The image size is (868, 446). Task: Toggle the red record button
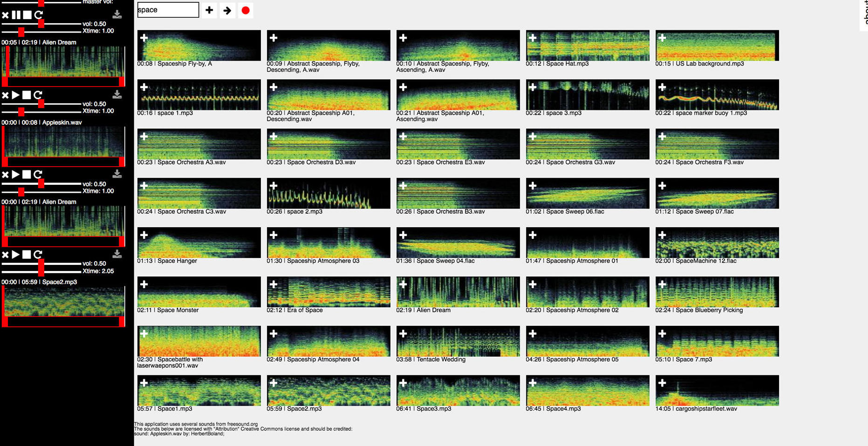click(246, 10)
